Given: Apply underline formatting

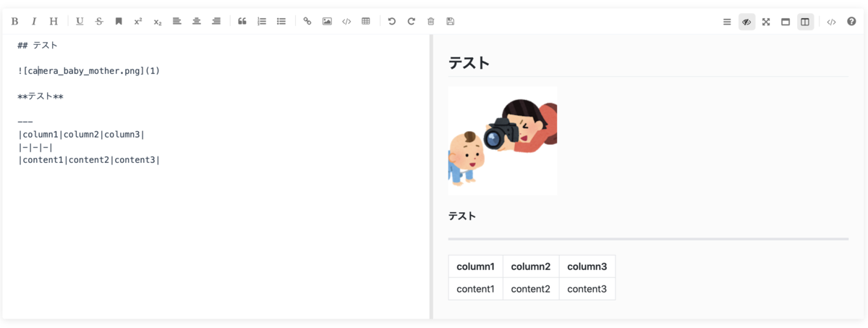Looking at the screenshot, I should tap(80, 22).
